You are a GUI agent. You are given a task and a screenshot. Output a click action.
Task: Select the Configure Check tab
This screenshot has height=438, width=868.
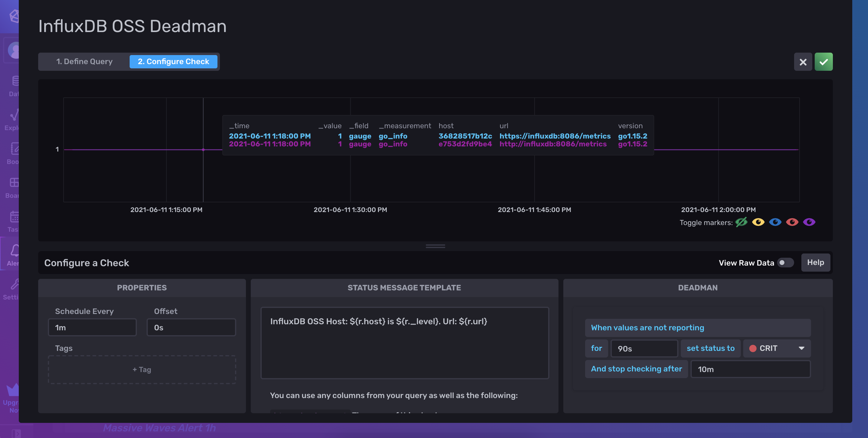tap(173, 62)
